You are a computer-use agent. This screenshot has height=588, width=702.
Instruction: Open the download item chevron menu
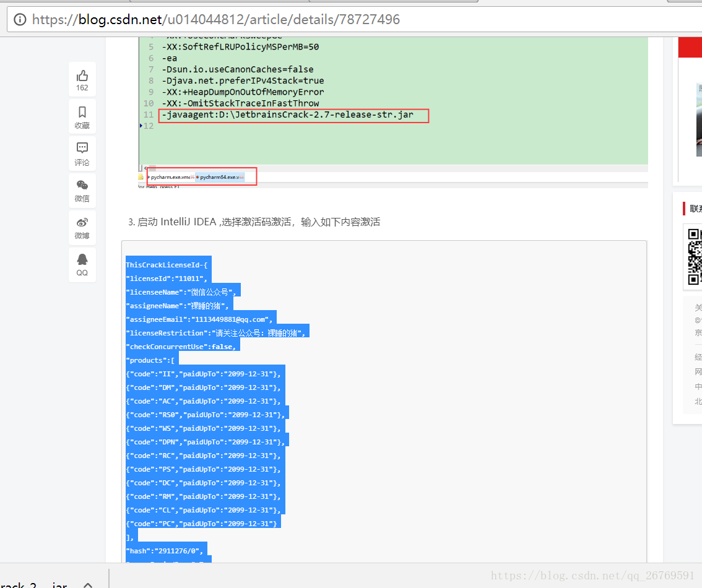(88, 584)
